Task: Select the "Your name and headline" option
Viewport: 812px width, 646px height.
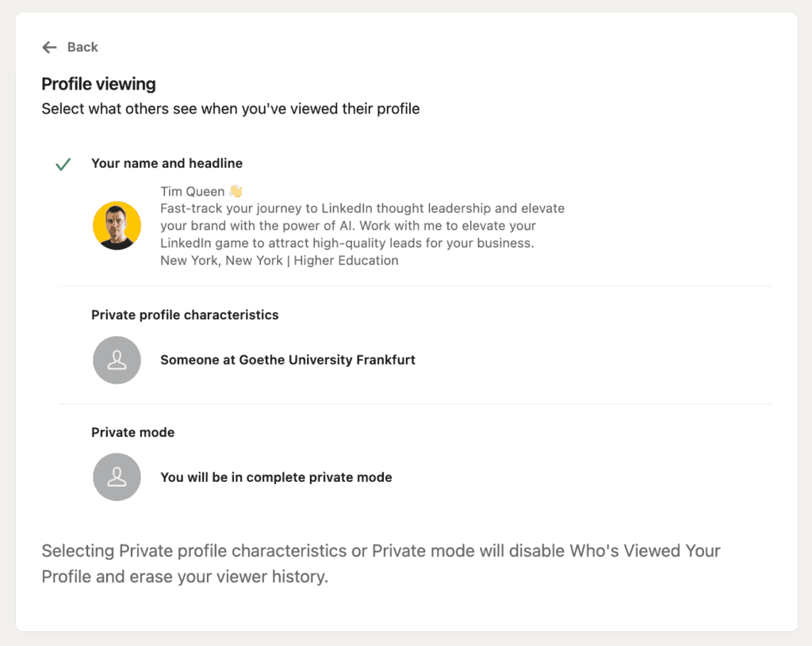Action: click(x=167, y=163)
